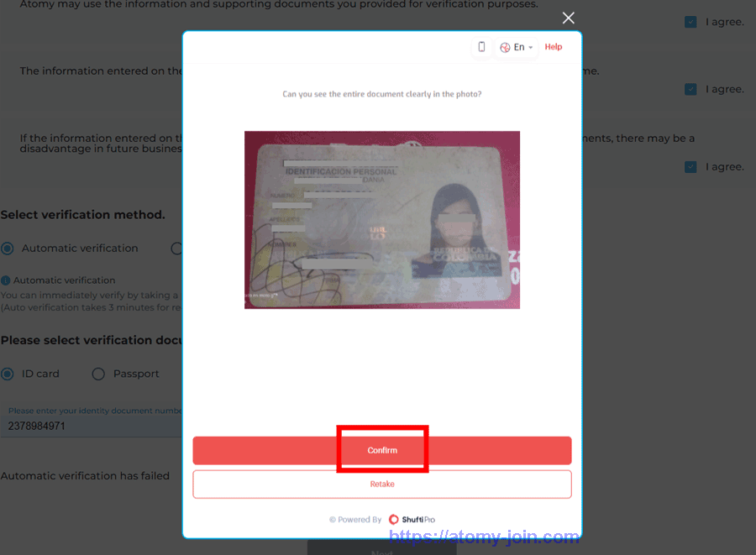Image resolution: width=756 pixels, height=555 pixels.
Task: Click the mobile phone icon in dialog header
Action: coord(481,47)
